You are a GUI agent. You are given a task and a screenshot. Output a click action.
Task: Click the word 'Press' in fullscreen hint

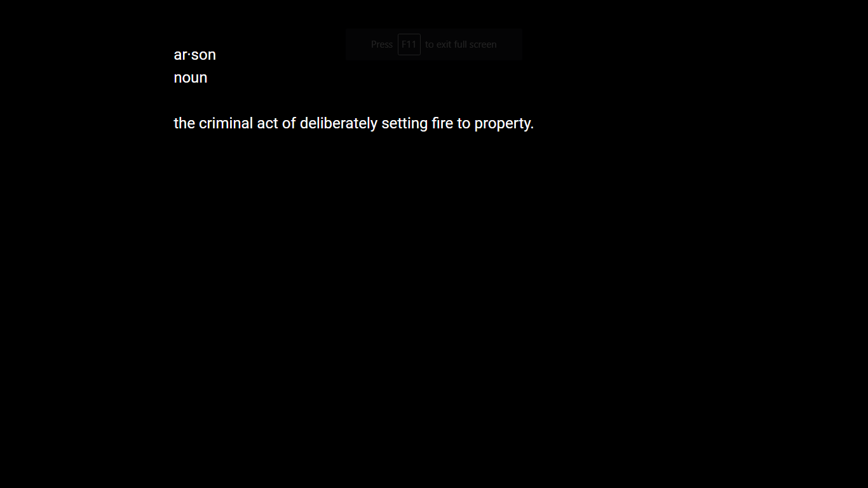click(382, 44)
